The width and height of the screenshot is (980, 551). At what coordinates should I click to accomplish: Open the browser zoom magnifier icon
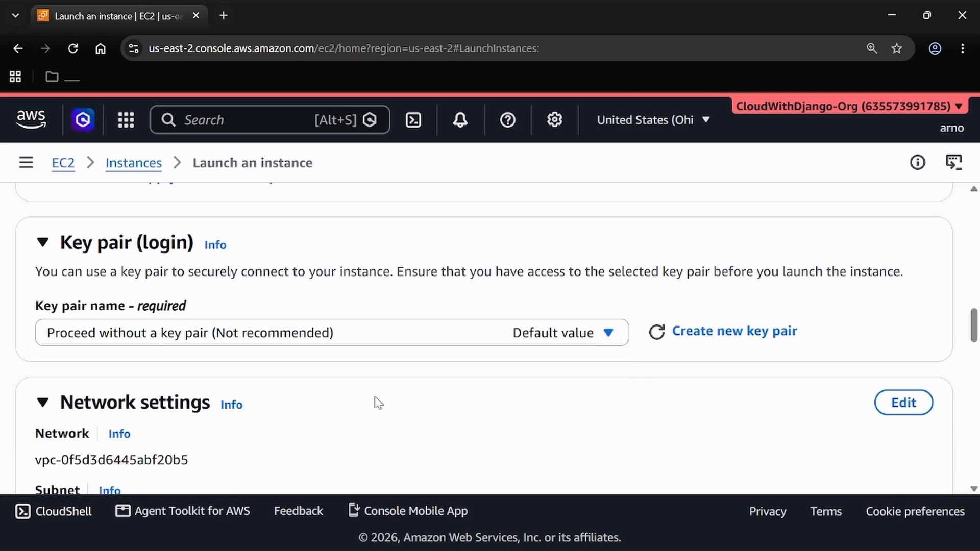872,48
